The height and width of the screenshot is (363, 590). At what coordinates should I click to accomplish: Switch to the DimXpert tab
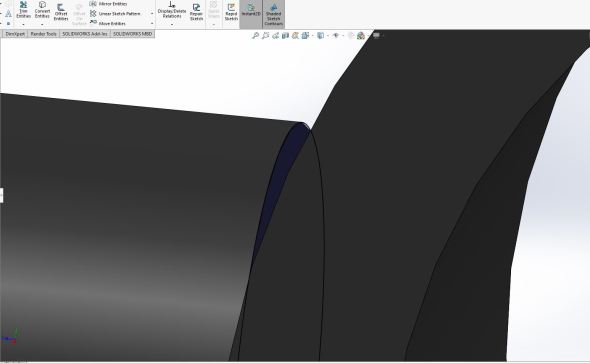(15, 34)
